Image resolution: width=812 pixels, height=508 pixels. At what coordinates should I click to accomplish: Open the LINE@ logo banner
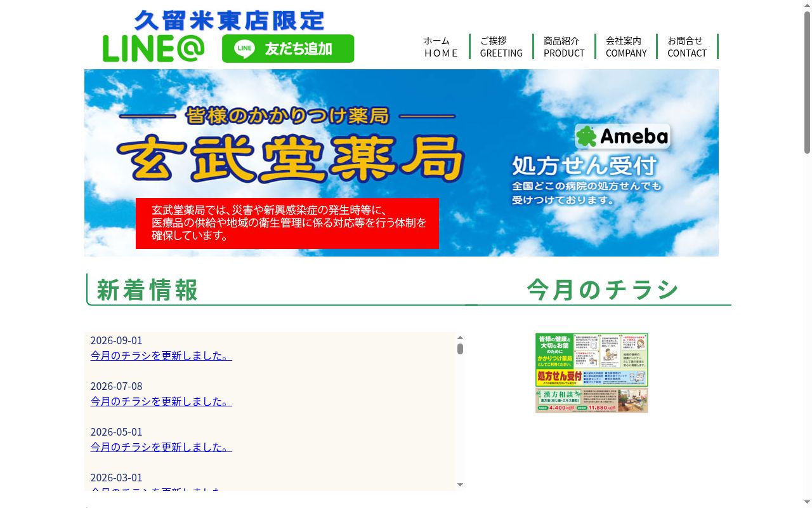click(154, 49)
